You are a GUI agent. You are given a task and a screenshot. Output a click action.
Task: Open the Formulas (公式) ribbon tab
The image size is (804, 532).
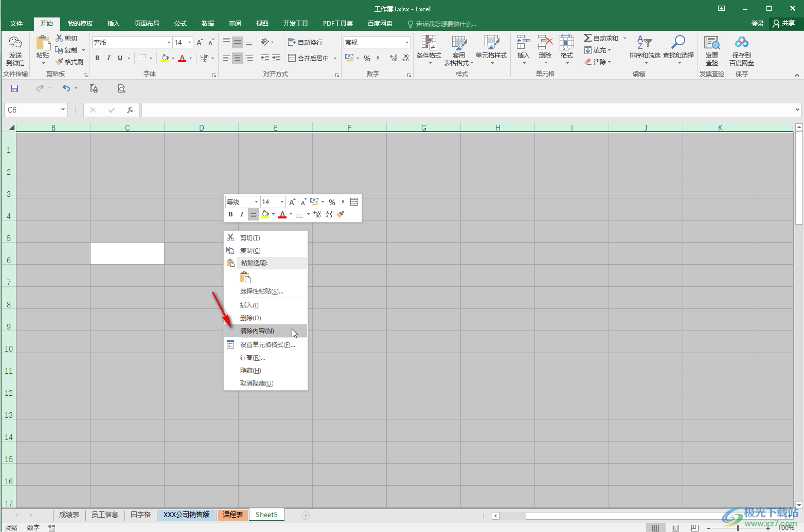(181, 24)
